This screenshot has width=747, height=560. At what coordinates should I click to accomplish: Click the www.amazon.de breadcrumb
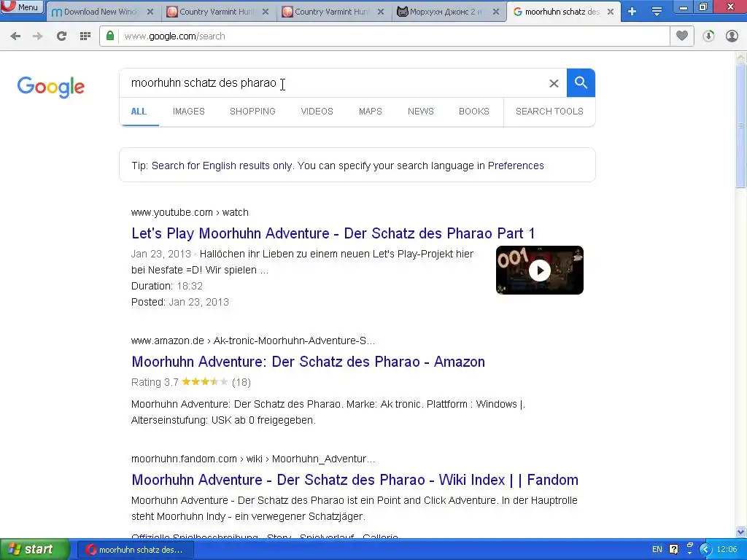[x=253, y=341]
